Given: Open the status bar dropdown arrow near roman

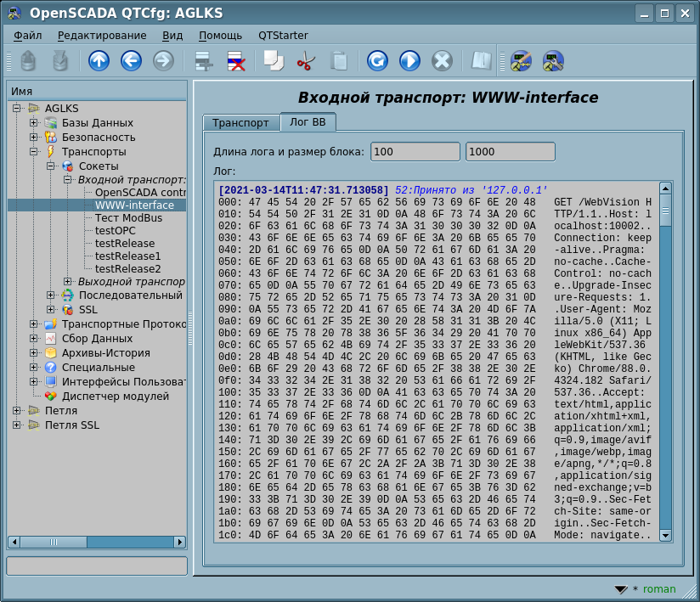Looking at the screenshot, I should click(x=620, y=589).
